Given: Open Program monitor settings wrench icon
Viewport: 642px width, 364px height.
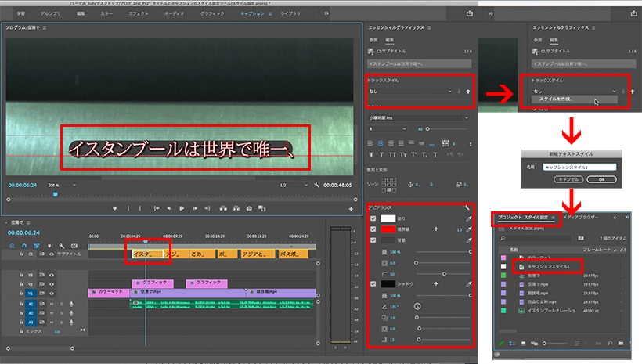Looking at the screenshot, I should [x=316, y=185].
